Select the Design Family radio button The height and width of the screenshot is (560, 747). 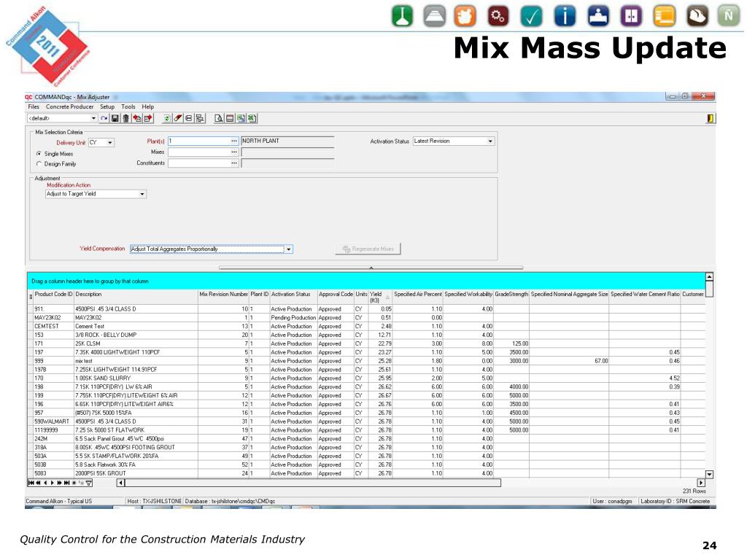(x=38, y=164)
